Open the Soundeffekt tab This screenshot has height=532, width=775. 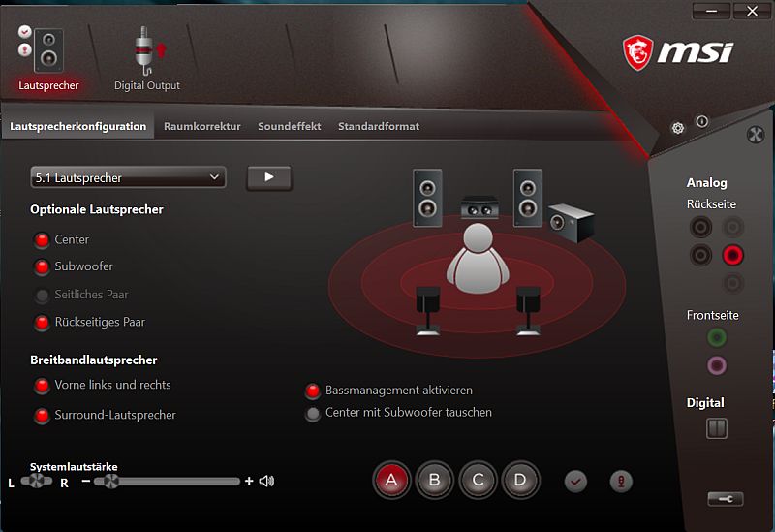(x=289, y=126)
